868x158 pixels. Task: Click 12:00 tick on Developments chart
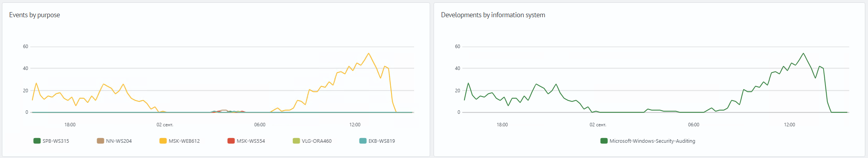coord(790,125)
